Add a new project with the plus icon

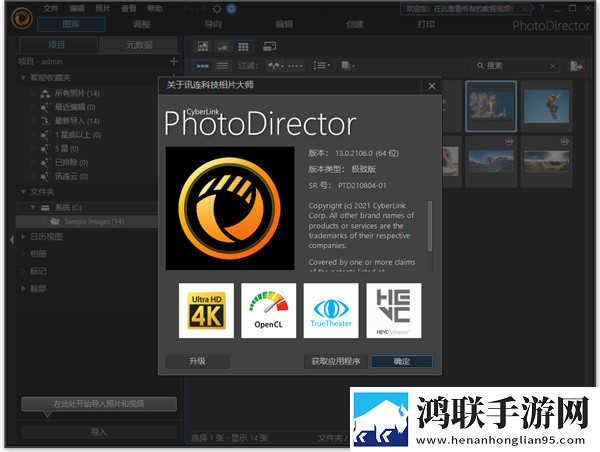coord(174,61)
